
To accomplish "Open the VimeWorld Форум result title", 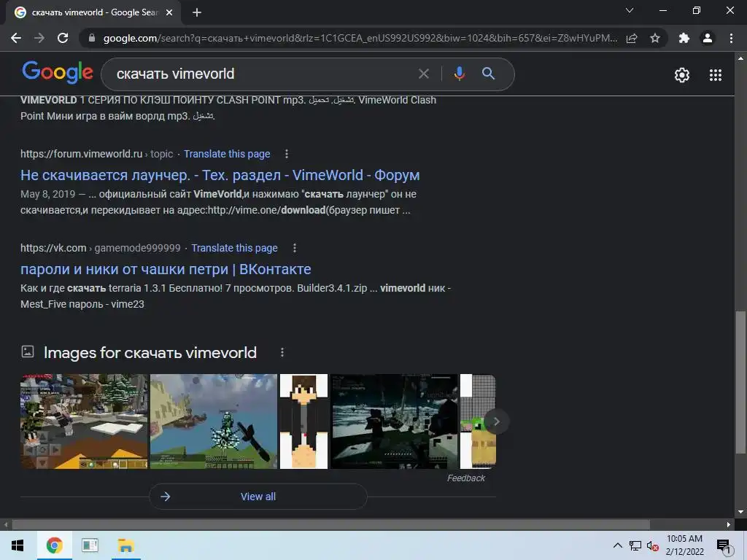I will click(220, 175).
